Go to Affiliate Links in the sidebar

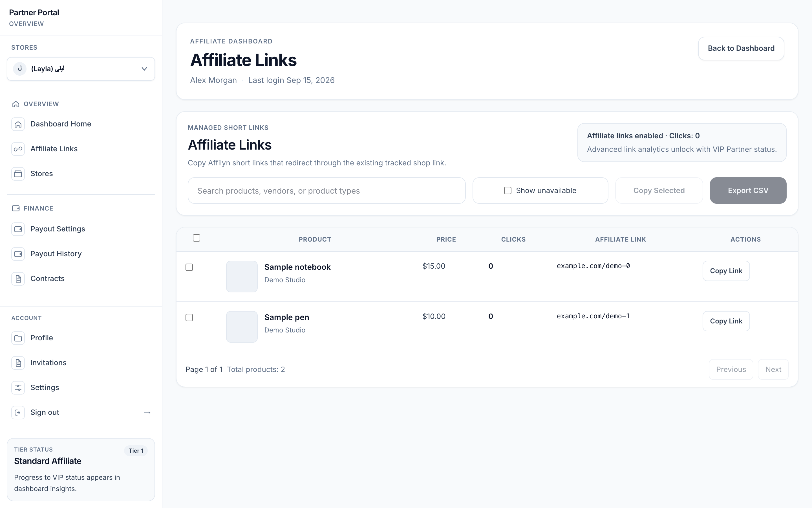(81, 149)
